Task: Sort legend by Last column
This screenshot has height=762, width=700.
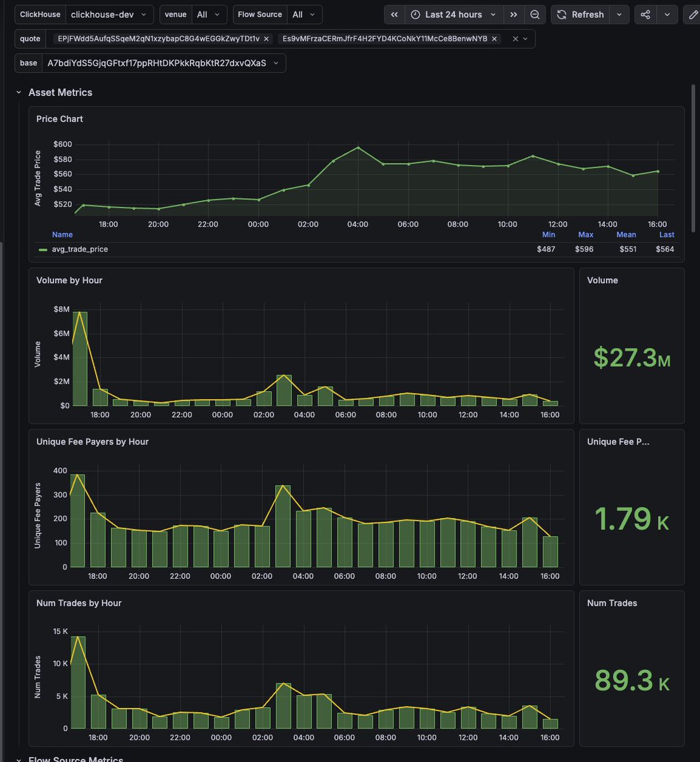Action: click(x=666, y=234)
